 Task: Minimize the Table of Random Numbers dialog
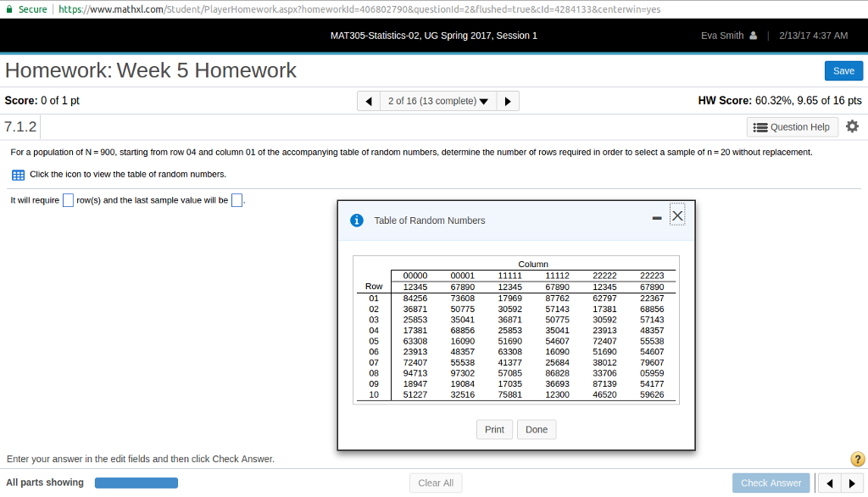pos(657,218)
